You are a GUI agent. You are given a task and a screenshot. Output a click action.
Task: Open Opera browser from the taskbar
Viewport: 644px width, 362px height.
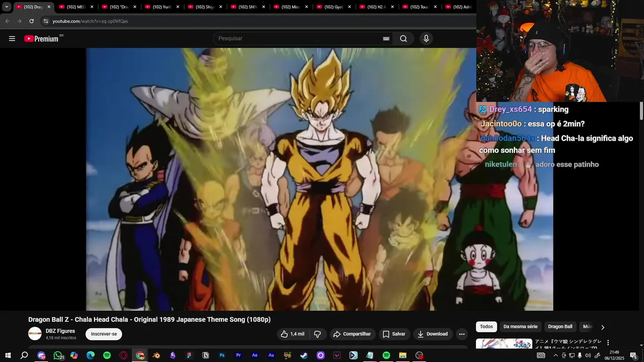pyautogui.click(x=123, y=355)
